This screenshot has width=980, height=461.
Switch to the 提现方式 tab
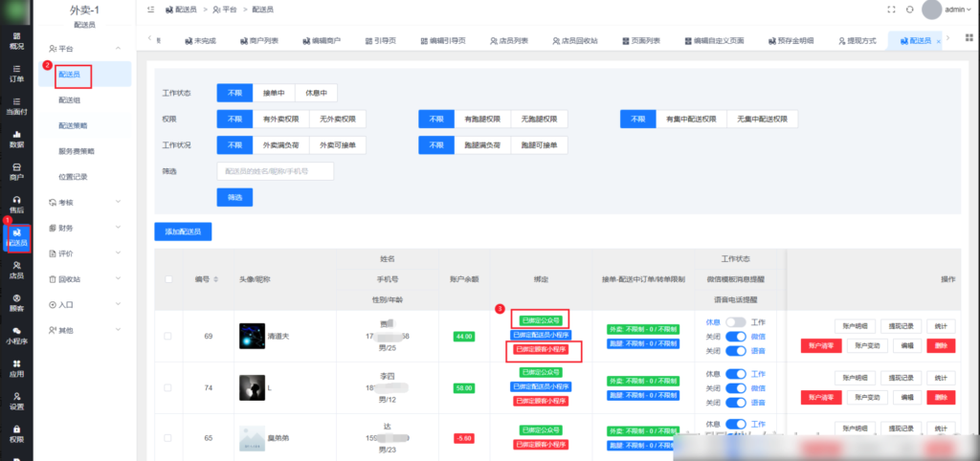point(857,40)
